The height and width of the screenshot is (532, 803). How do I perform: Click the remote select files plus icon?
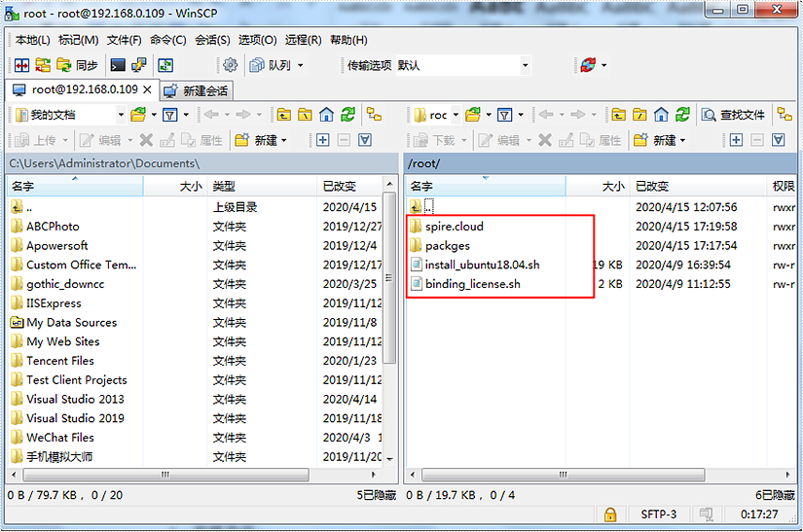(736, 140)
